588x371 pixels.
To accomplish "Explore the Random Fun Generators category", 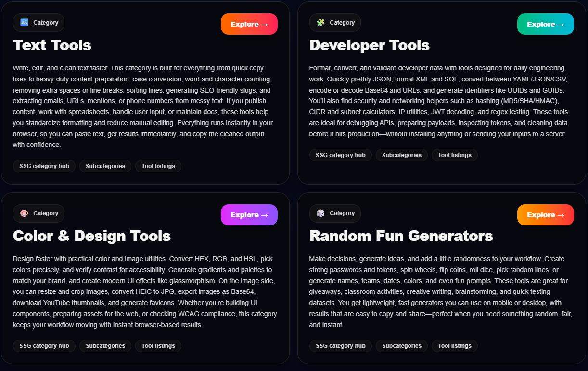I will [x=545, y=215].
